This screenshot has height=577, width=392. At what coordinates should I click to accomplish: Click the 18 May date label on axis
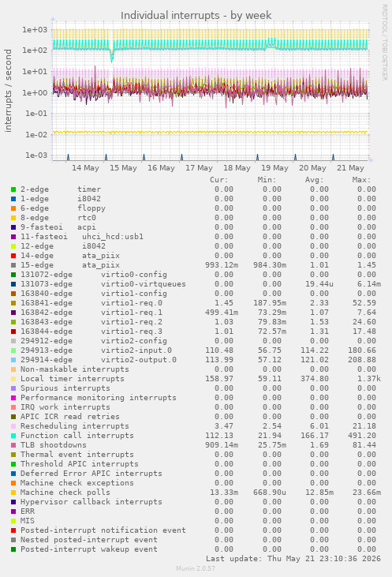tap(237, 168)
